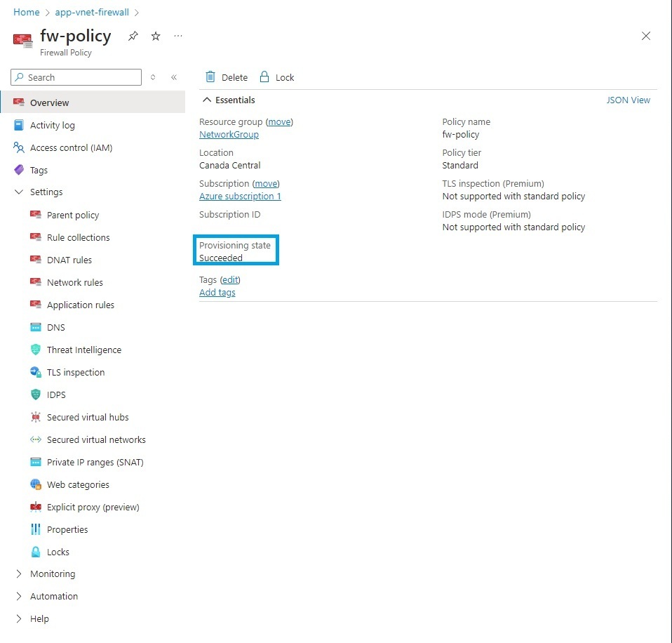Viewport: 672px width, 643px height.
Task: Click the Access control (IAM) people icon
Action: tap(19, 147)
